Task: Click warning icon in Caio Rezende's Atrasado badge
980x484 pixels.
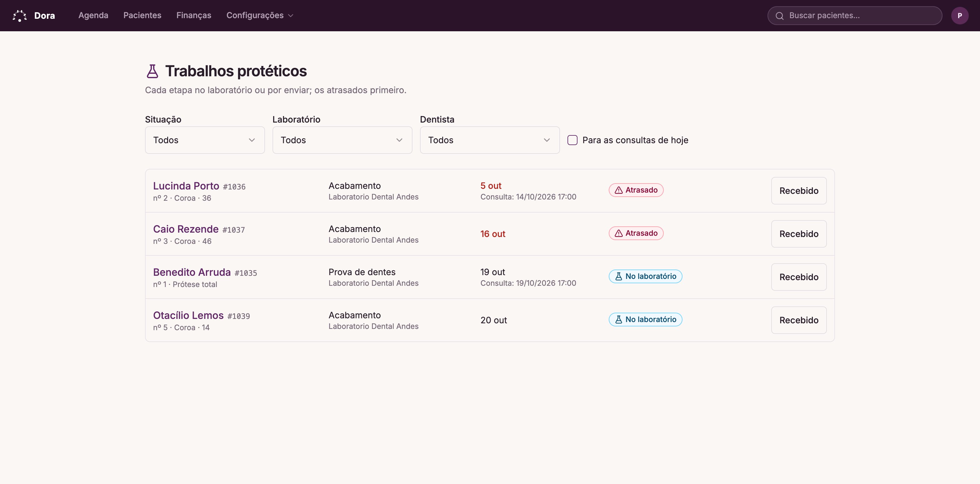Action: [619, 233]
